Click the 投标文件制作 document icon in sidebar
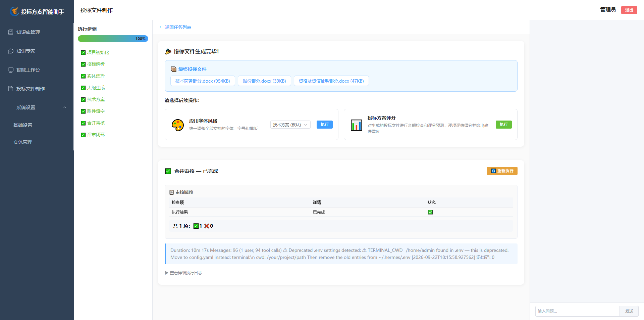 pos(11,89)
